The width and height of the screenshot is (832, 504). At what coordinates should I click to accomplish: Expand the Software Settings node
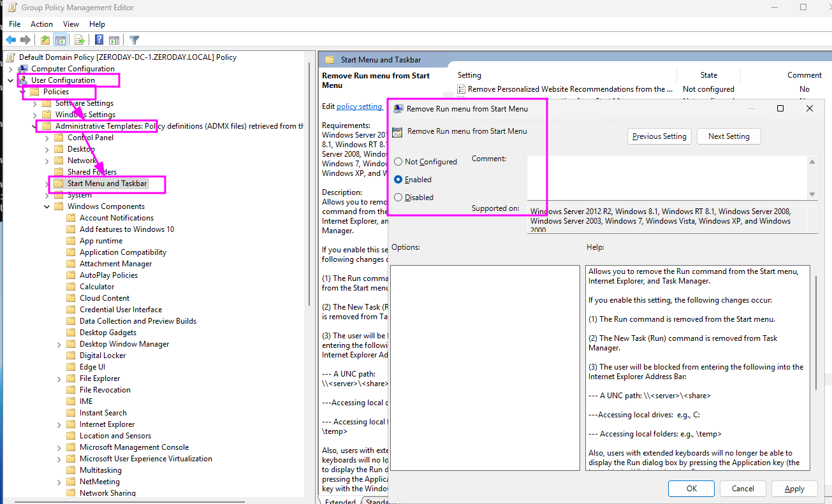tap(34, 103)
